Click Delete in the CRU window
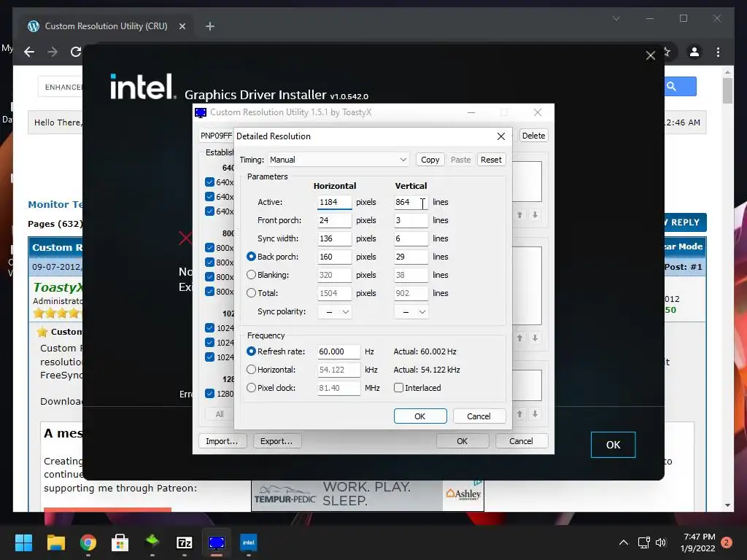The height and width of the screenshot is (560, 747). (533, 135)
